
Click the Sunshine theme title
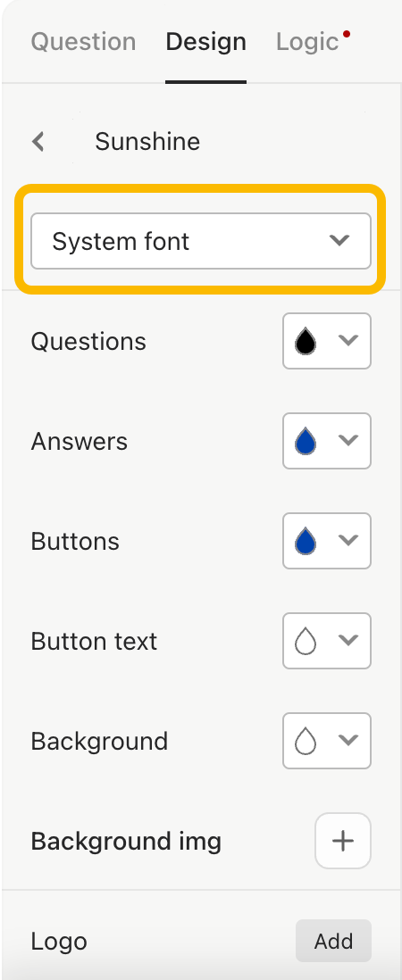click(147, 142)
